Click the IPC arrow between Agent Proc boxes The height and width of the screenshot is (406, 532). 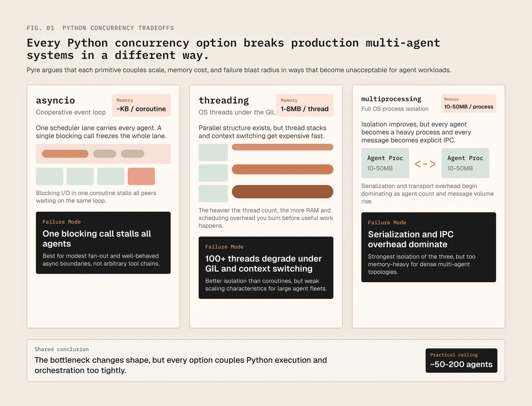[x=425, y=163]
